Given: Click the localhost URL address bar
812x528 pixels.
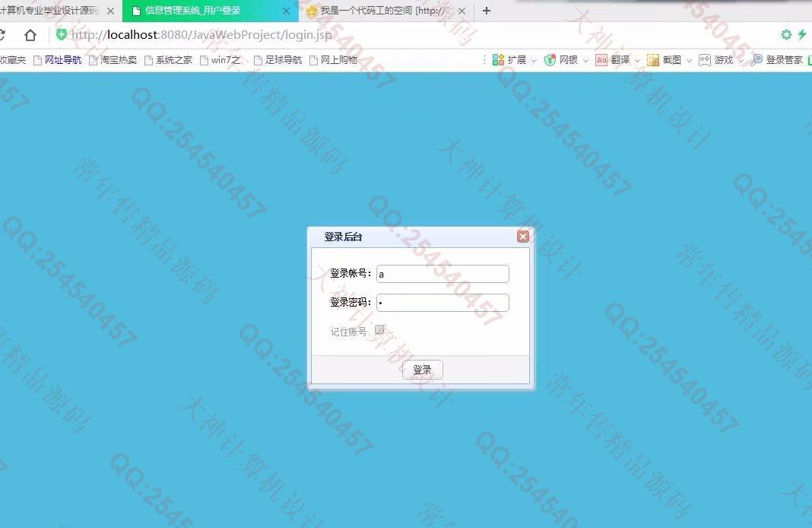Looking at the screenshot, I should pos(202,35).
